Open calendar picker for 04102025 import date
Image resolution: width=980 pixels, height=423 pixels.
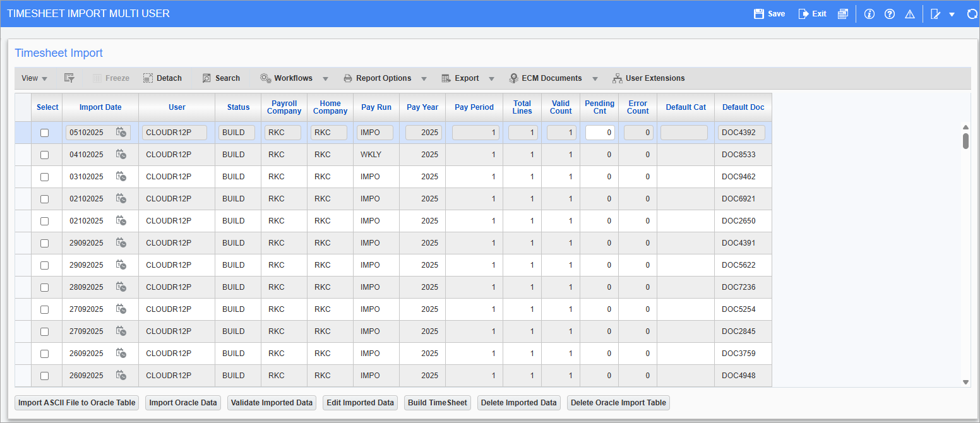pyautogui.click(x=121, y=155)
